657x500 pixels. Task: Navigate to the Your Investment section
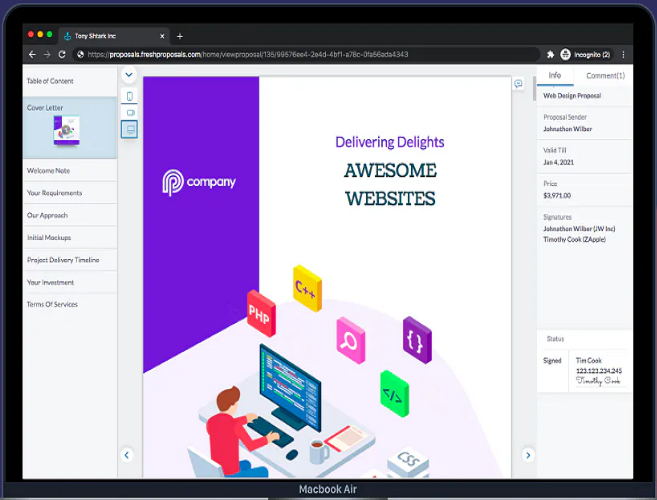(x=50, y=282)
